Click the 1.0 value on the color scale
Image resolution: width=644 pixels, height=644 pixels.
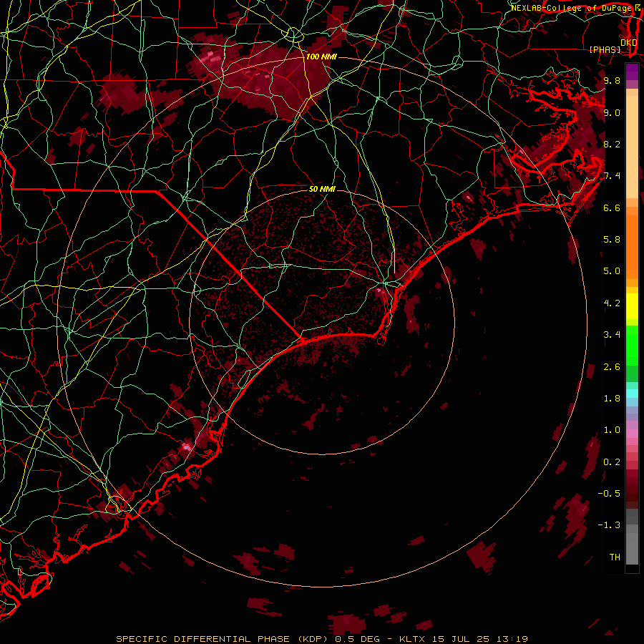612,430
